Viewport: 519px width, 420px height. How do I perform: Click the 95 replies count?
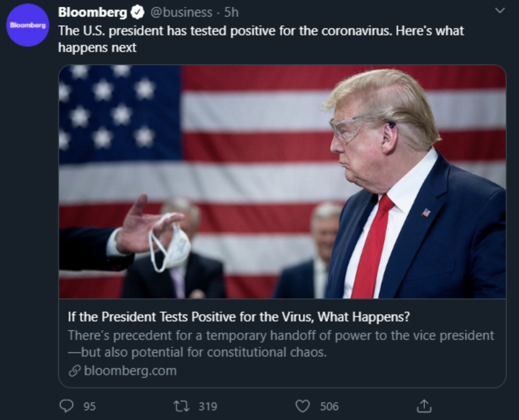89,406
